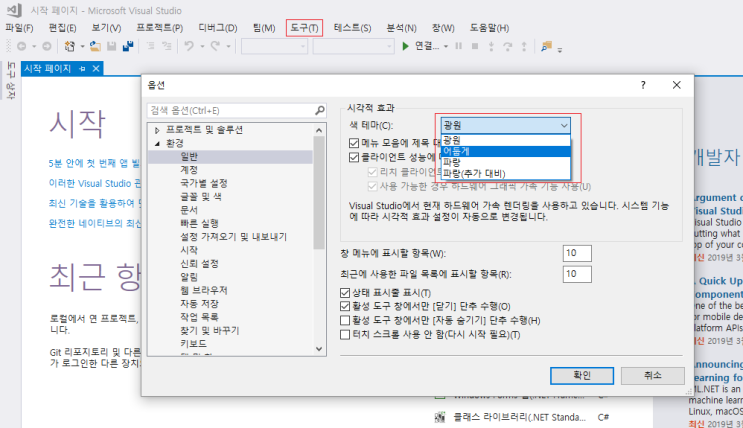Select 어둡게 theme in the list

[506, 151]
